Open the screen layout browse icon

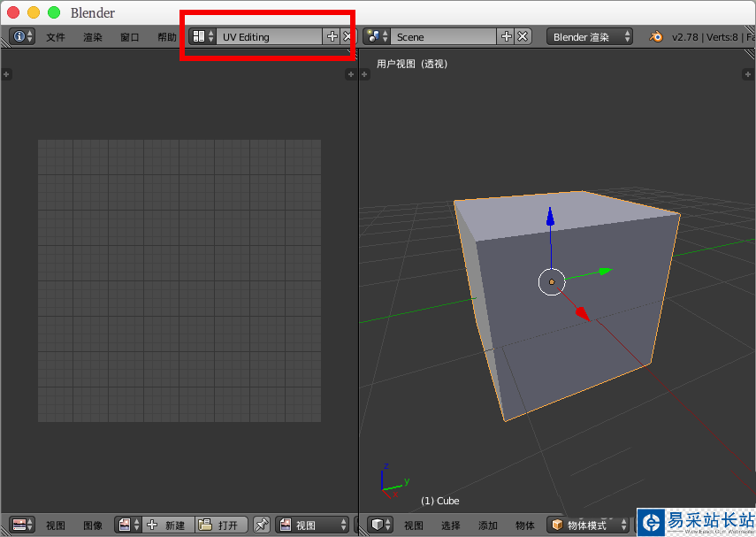tap(202, 36)
